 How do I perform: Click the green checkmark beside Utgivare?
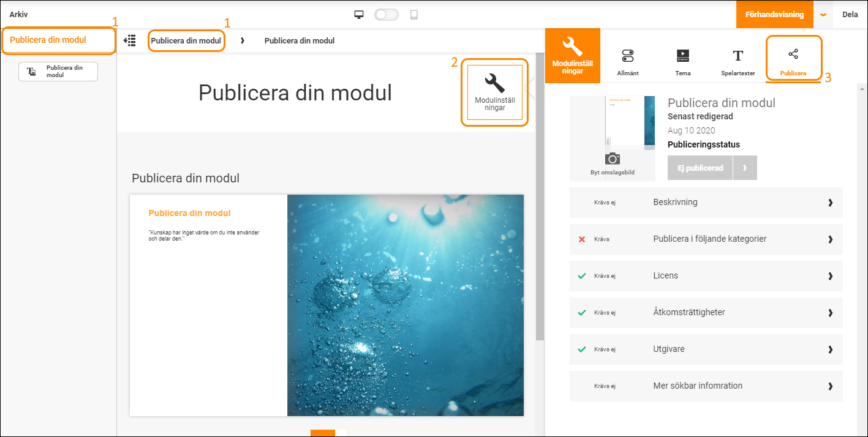582,349
